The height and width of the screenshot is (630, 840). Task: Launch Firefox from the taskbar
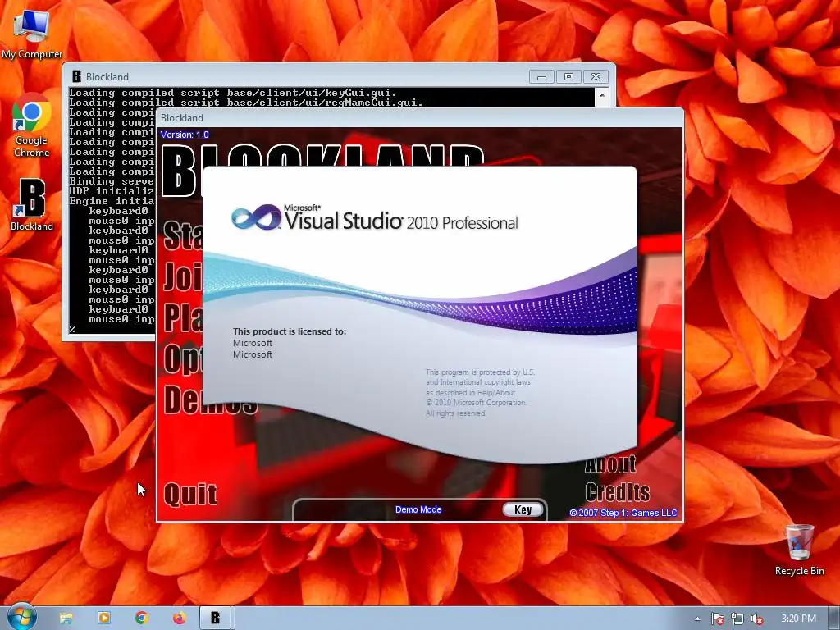pyautogui.click(x=179, y=619)
